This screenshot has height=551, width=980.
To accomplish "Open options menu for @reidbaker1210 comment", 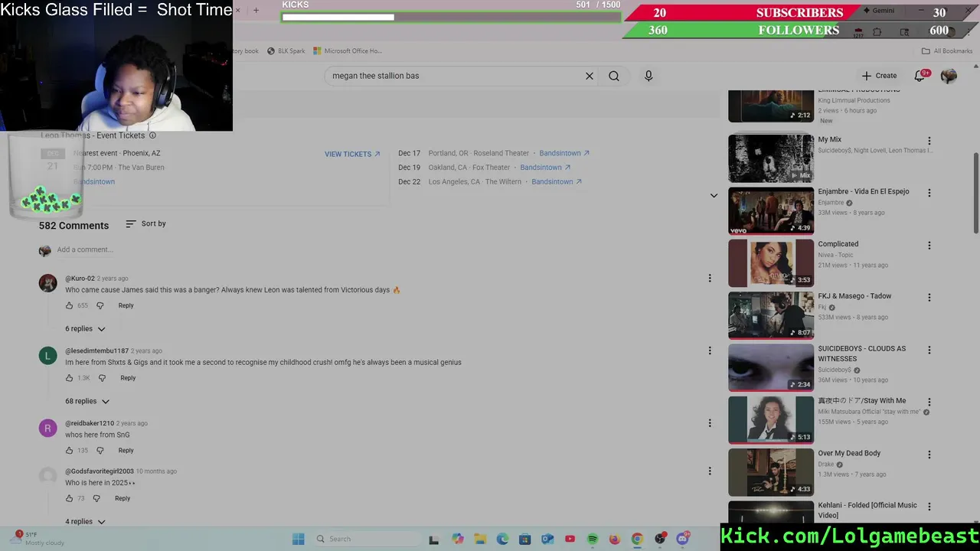I will 710,423.
